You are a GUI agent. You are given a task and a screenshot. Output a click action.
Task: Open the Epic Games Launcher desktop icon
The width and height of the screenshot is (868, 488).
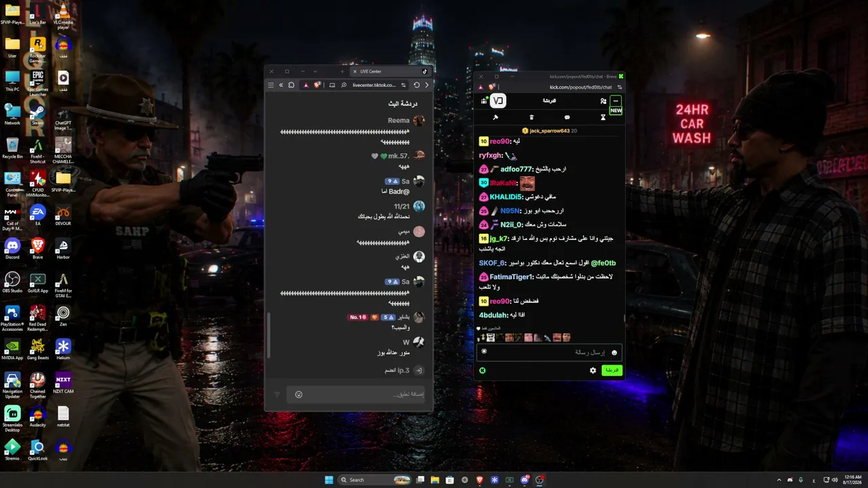(x=37, y=81)
